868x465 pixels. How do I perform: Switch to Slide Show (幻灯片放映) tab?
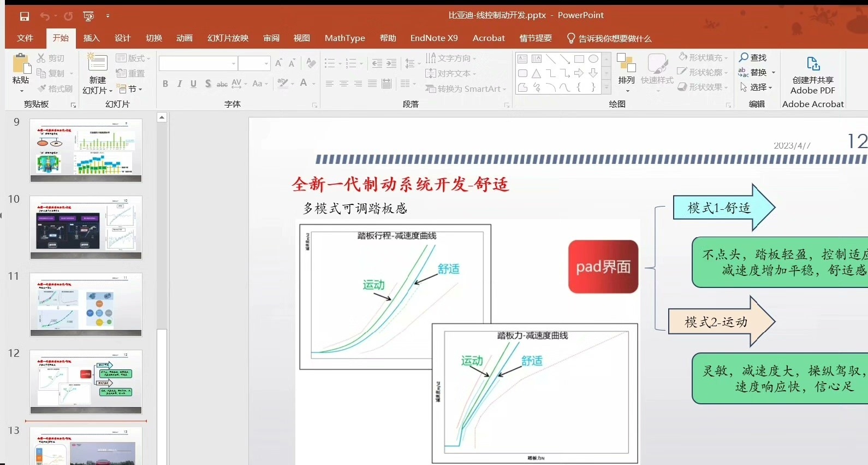pyautogui.click(x=228, y=38)
